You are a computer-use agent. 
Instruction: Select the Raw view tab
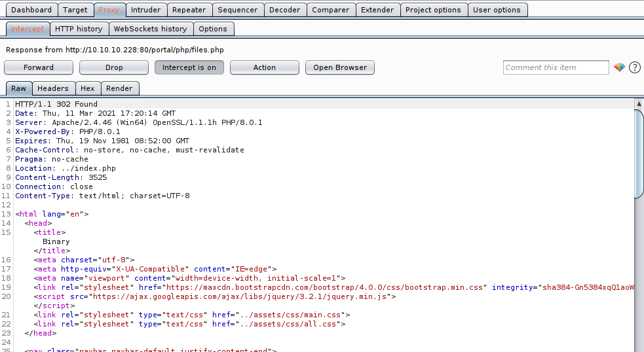(18, 88)
